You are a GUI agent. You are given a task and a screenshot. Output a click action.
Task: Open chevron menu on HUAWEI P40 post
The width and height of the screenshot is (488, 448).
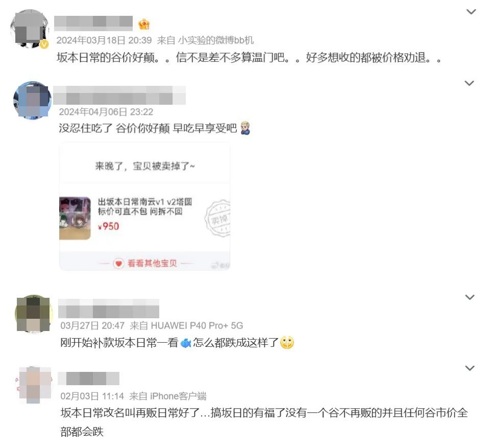click(470, 297)
